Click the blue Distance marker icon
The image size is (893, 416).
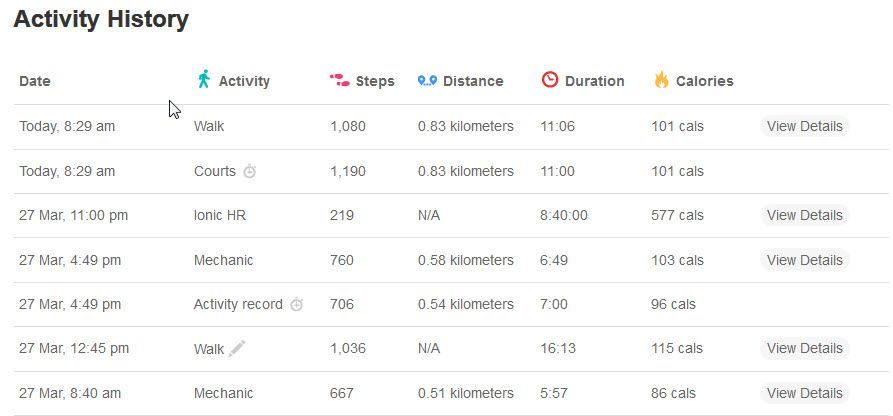tap(427, 80)
